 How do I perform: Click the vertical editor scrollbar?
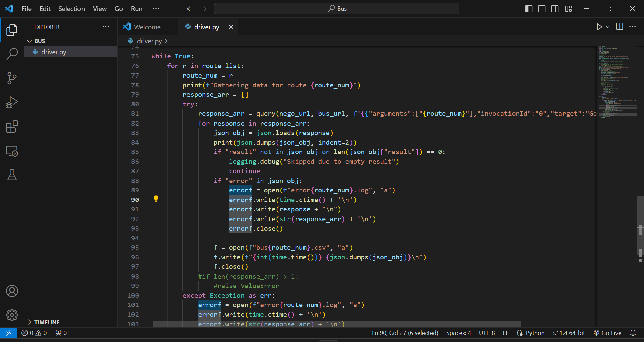(x=640, y=226)
